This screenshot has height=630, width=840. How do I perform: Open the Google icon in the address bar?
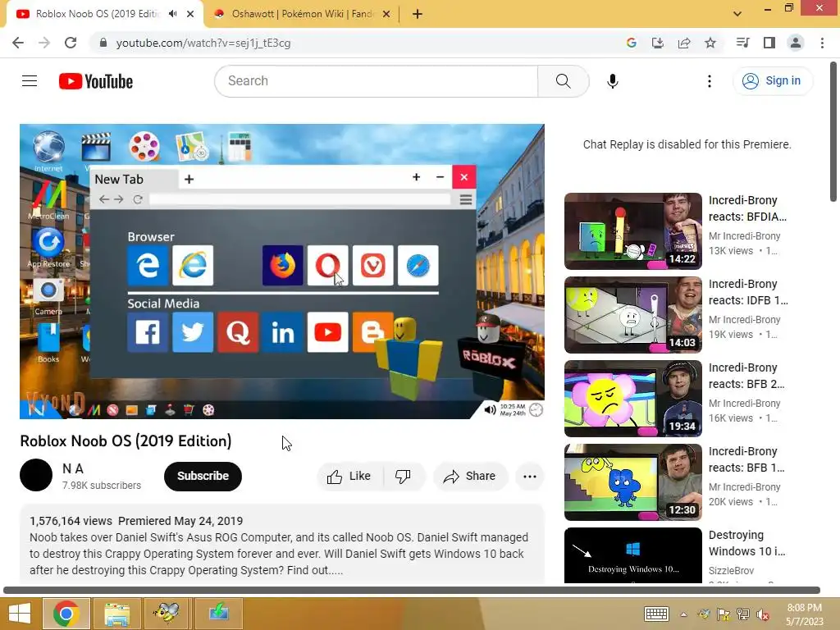tap(631, 43)
